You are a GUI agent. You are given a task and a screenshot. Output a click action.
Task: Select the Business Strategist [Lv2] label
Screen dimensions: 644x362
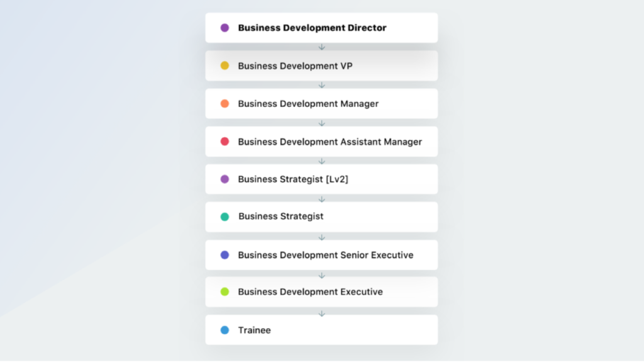pos(293,179)
